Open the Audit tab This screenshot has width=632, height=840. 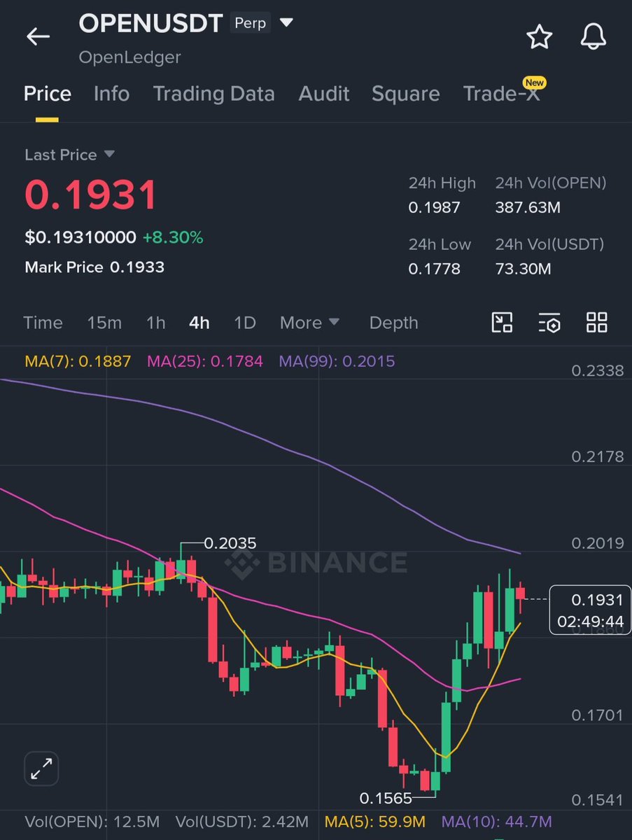(323, 94)
